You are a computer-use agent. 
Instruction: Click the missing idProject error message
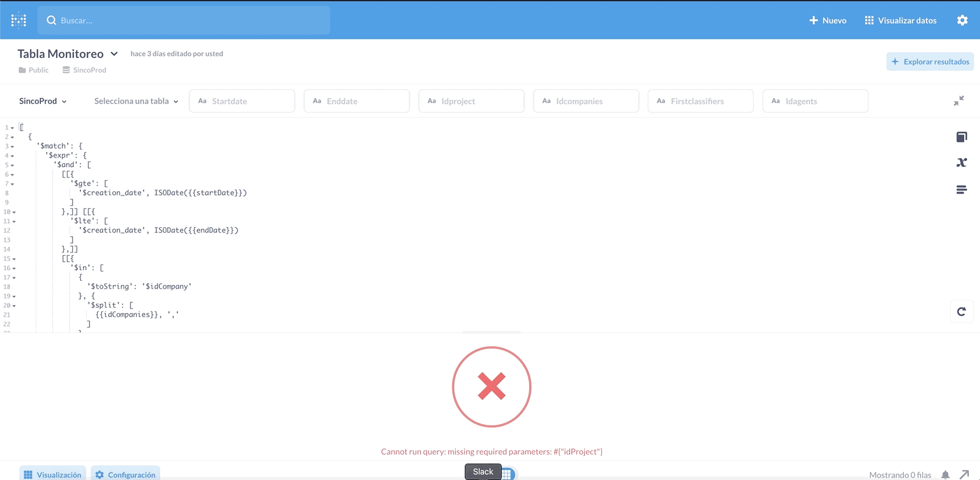coord(492,452)
